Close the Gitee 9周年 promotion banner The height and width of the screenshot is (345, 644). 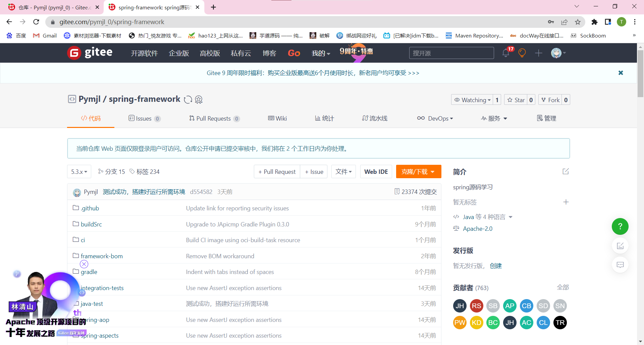[x=621, y=73]
